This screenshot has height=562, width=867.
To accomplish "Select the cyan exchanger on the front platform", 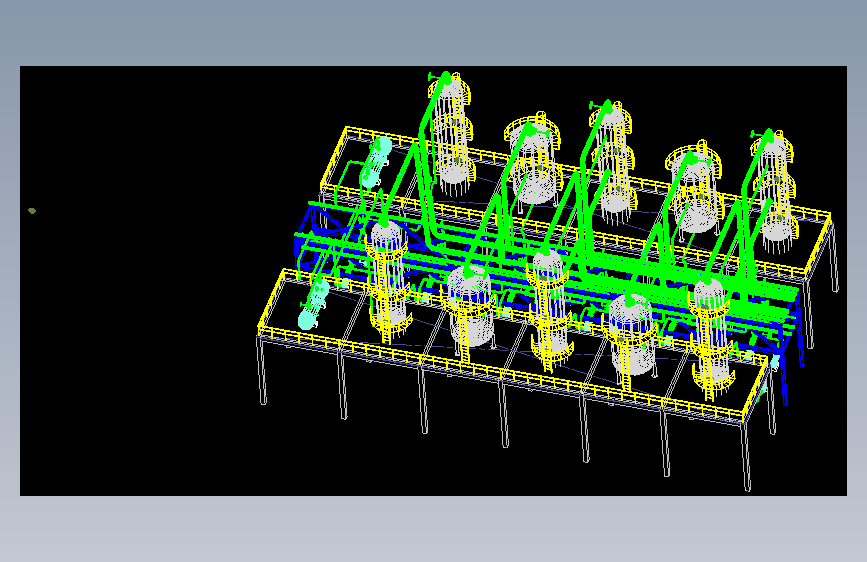I will coord(314,305).
